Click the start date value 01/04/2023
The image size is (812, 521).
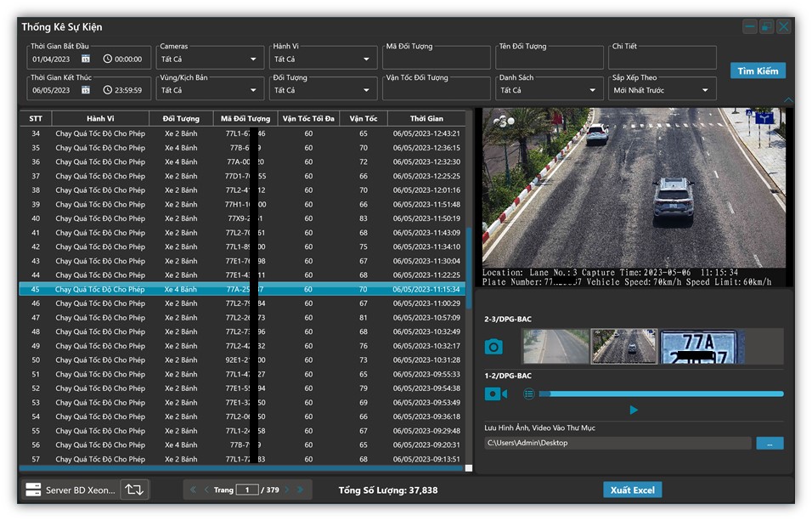tap(51, 59)
